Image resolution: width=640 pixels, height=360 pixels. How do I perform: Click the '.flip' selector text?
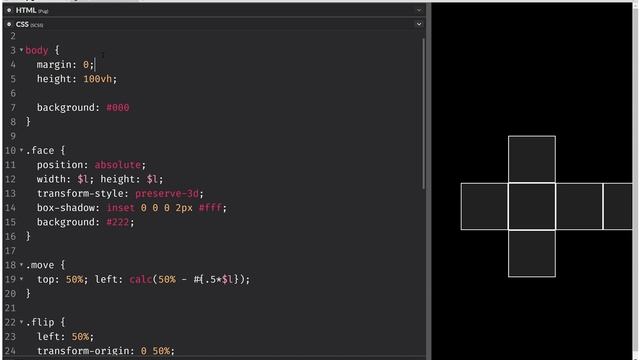tap(40, 322)
